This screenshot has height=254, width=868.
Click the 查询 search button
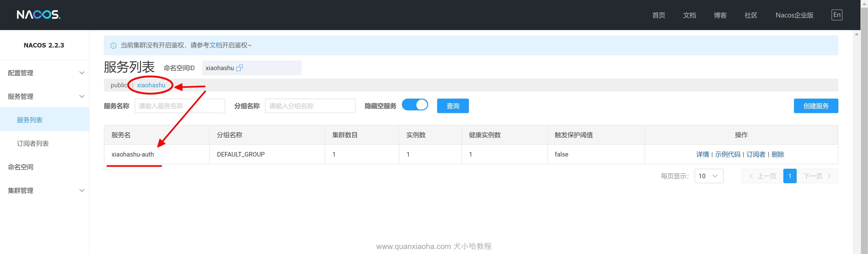pyautogui.click(x=453, y=106)
